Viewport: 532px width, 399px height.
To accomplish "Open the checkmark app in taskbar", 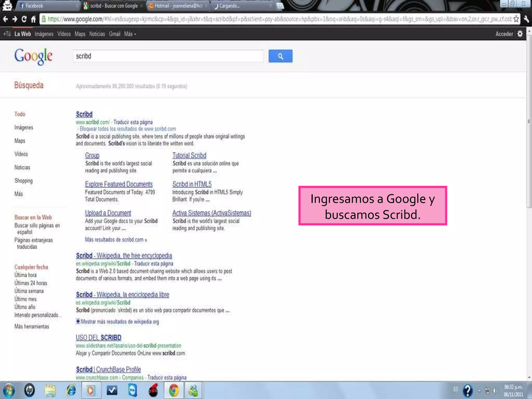I will [112, 390].
